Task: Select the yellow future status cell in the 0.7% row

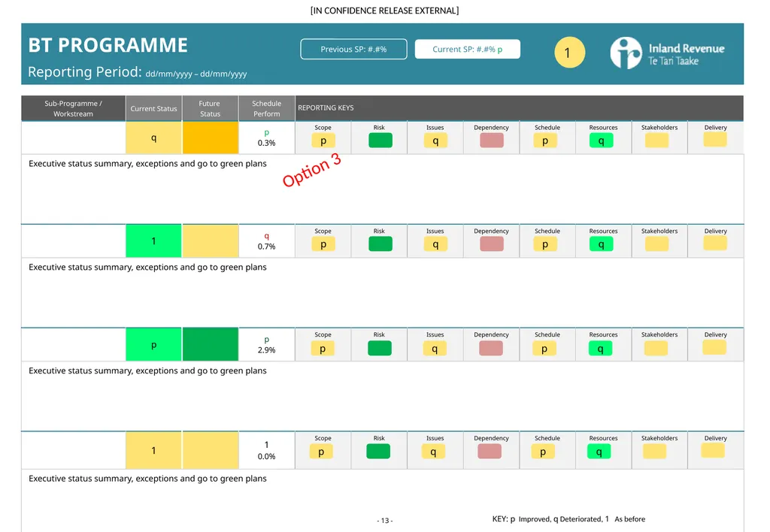Action: tap(211, 241)
